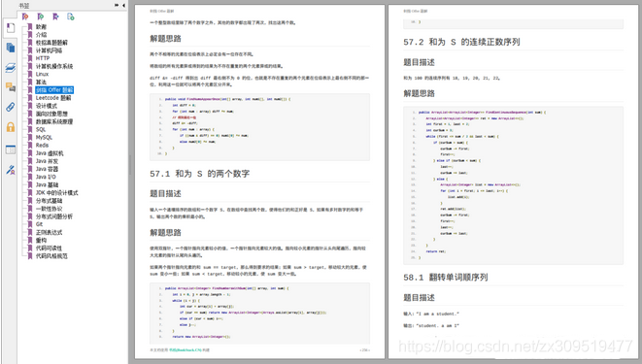Open the Security lock panel
Image resolution: width=642 pixels, height=364 pixels.
[11, 127]
